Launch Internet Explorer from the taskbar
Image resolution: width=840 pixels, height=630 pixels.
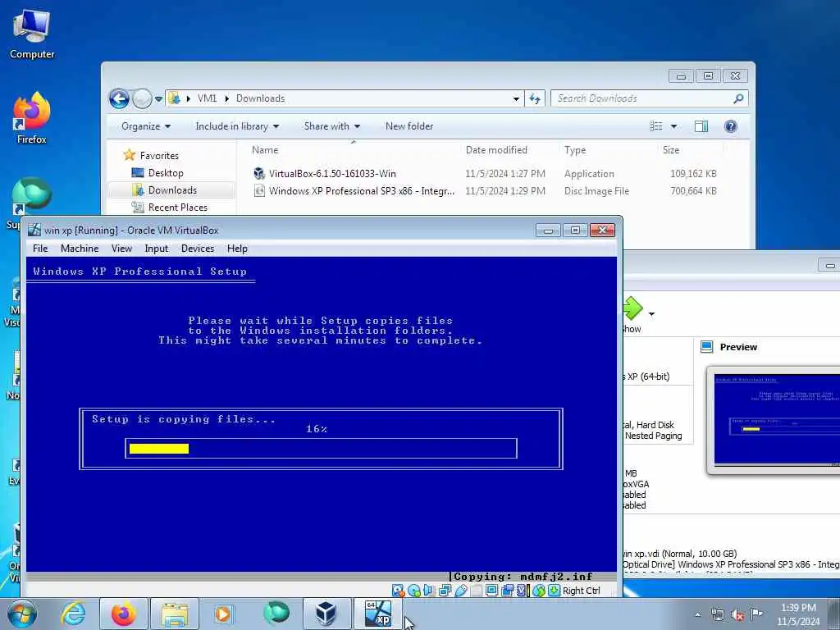pyautogui.click(x=73, y=614)
